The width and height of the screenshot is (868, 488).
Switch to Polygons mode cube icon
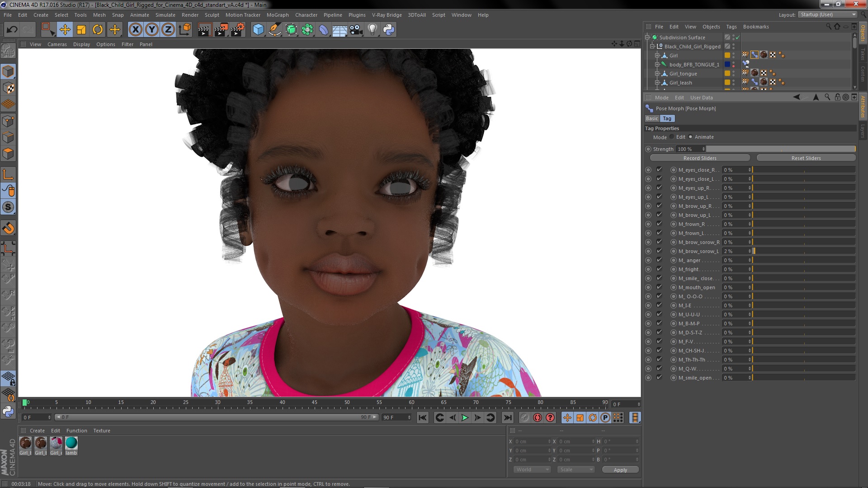(x=8, y=154)
